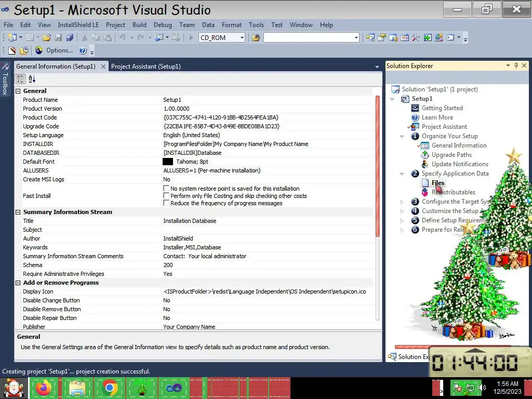Click the Find in Files icon next to CD_ROM
Viewport: 532px width, 399px height.
[x=256, y=37]
